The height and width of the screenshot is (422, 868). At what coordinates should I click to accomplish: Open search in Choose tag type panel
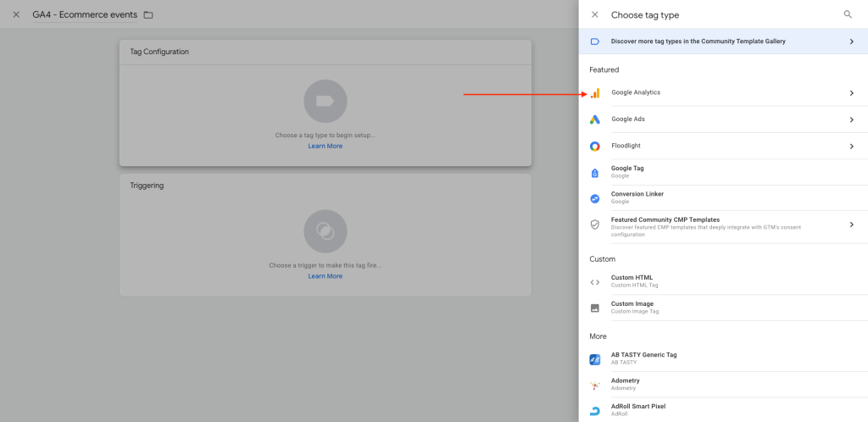click(x=848, y=14)
